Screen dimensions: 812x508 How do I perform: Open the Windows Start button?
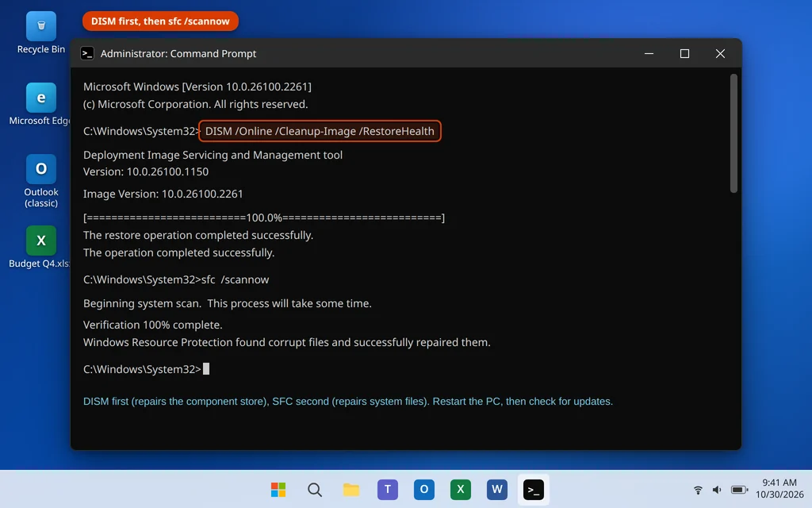point(278,489)
